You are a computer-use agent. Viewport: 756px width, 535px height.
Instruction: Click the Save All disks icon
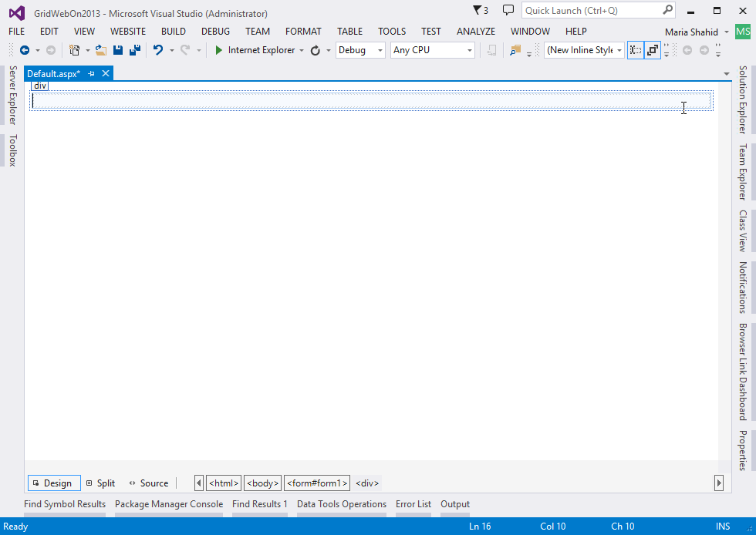point(135,50)
